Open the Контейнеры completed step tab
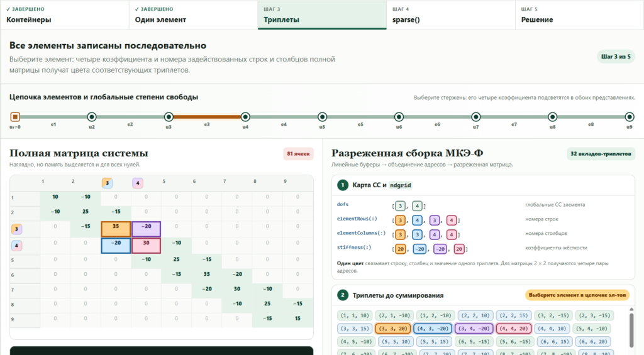This screenshot has width=644, height=355. (65, 15)
